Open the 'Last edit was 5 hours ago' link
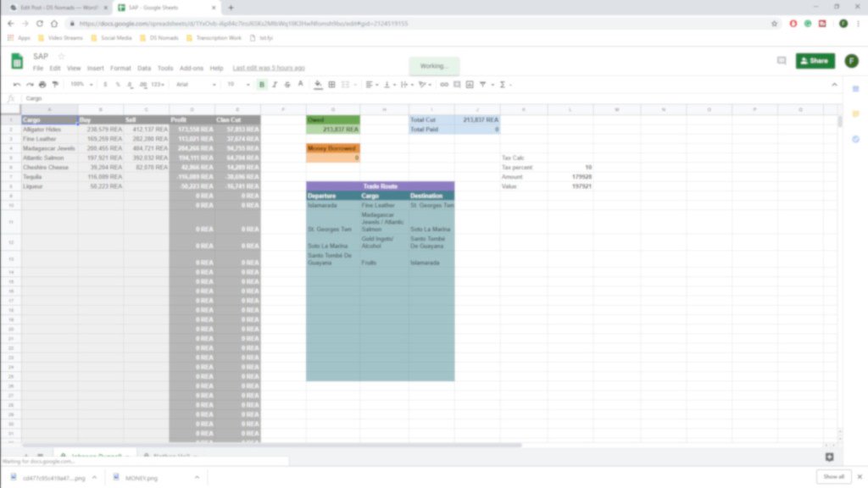Screen dimensions: 868x488 pos(269,68)
